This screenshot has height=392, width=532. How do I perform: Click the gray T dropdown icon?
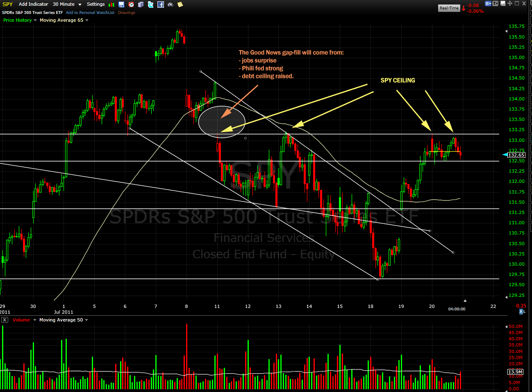pyautogui.click(x=496, y=3)
